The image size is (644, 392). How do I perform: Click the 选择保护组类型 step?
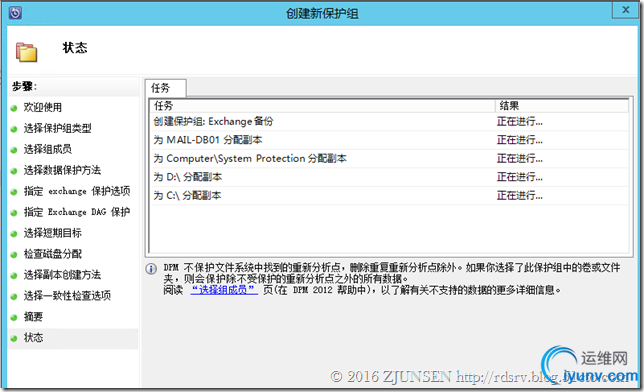pyautogui.click(x=58, y=129)
